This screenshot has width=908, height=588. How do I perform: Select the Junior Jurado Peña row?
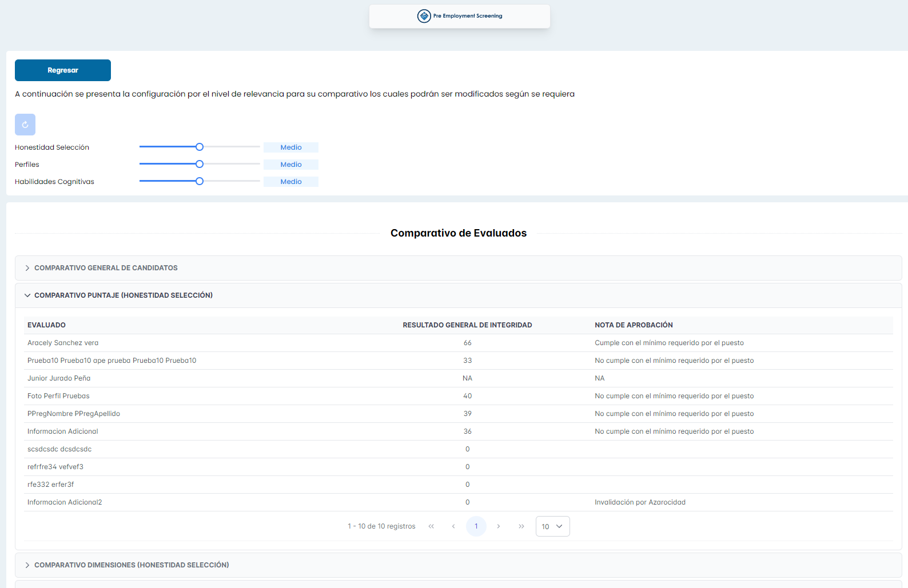tap(59, 378)
